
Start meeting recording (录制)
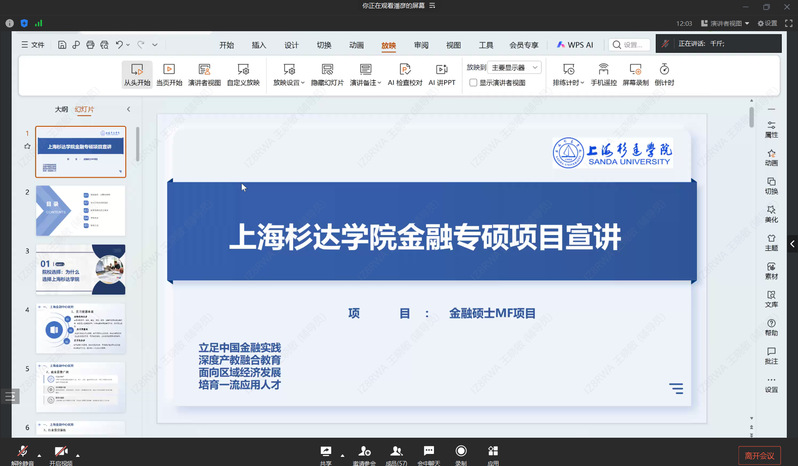point(461,455)
